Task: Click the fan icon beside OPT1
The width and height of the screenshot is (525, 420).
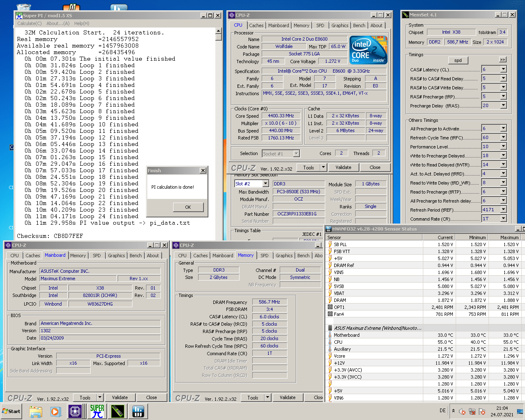Action: tap(330, 307)
